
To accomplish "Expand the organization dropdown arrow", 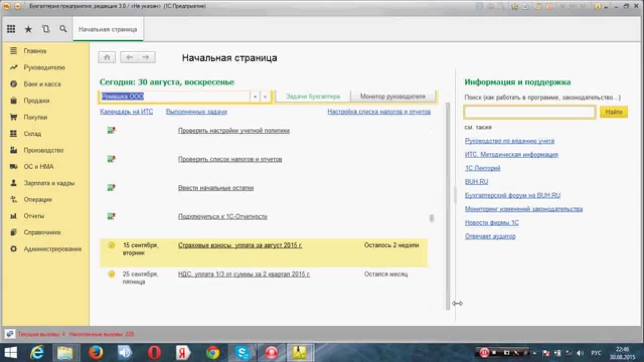I will (255, 97).
